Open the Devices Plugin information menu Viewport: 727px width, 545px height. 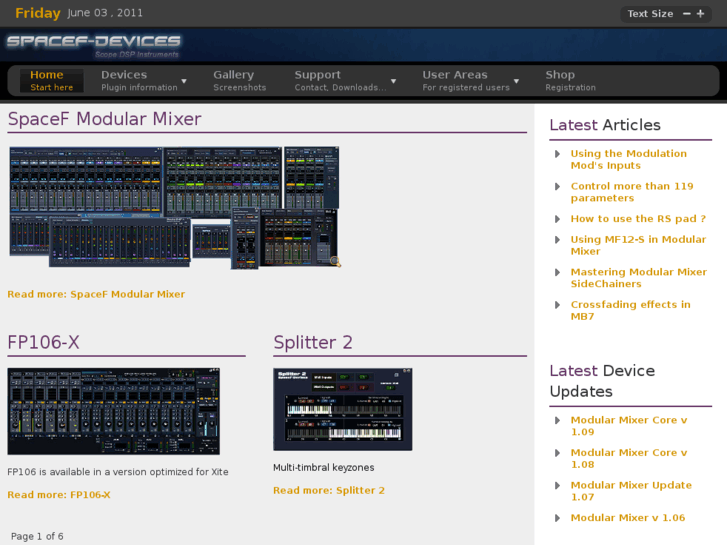139,81
